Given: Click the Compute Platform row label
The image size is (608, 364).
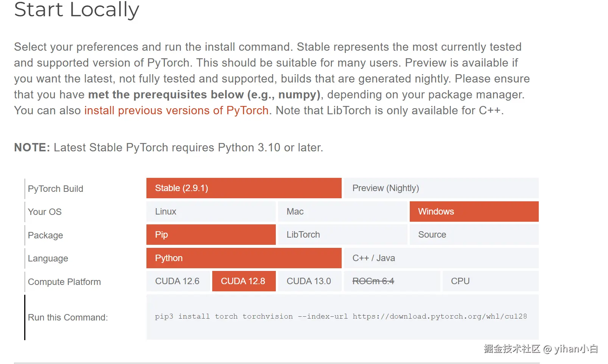Looking at the screenshot, I should pos(64,282).
